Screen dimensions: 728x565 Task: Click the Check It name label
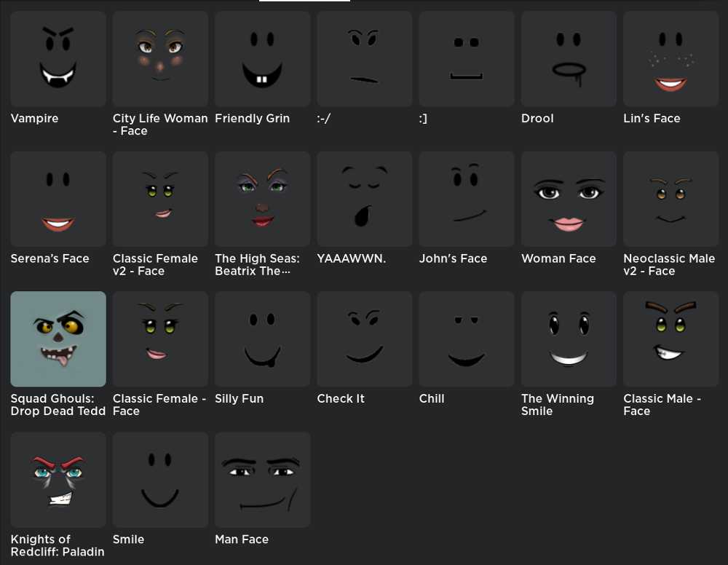(341, 399)
